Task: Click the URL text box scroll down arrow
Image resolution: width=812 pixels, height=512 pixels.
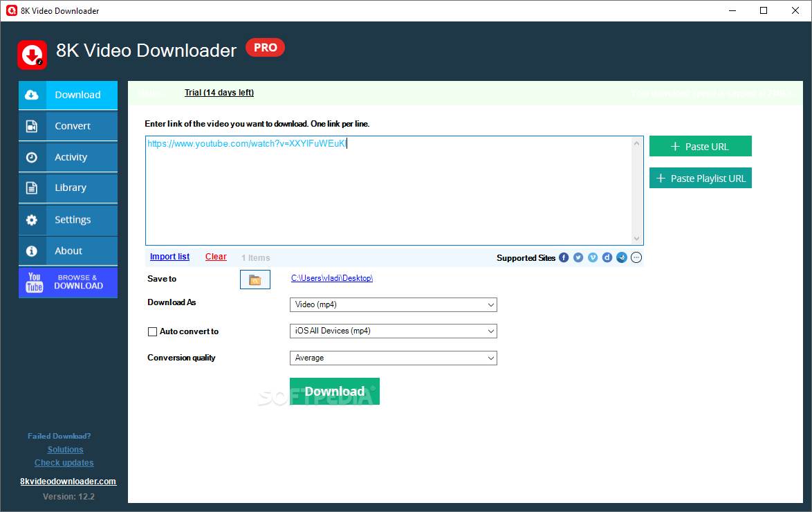Action: point(637,239)
